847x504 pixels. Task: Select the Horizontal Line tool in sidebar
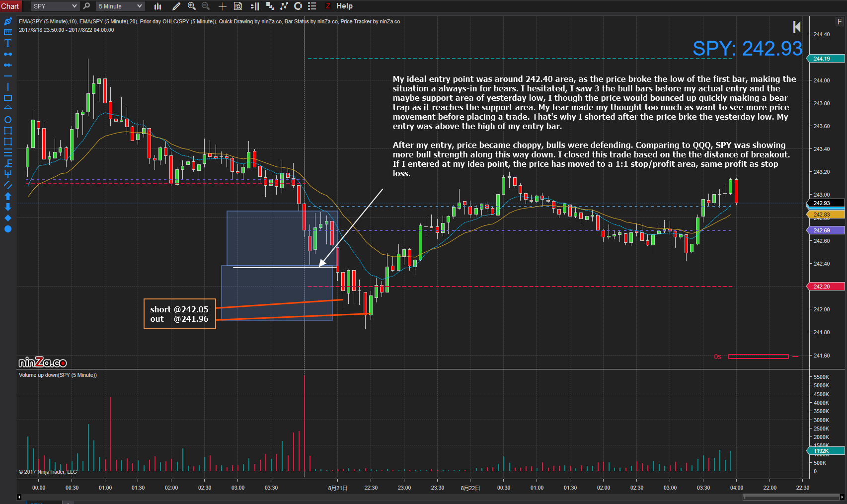tap(7, 76)
